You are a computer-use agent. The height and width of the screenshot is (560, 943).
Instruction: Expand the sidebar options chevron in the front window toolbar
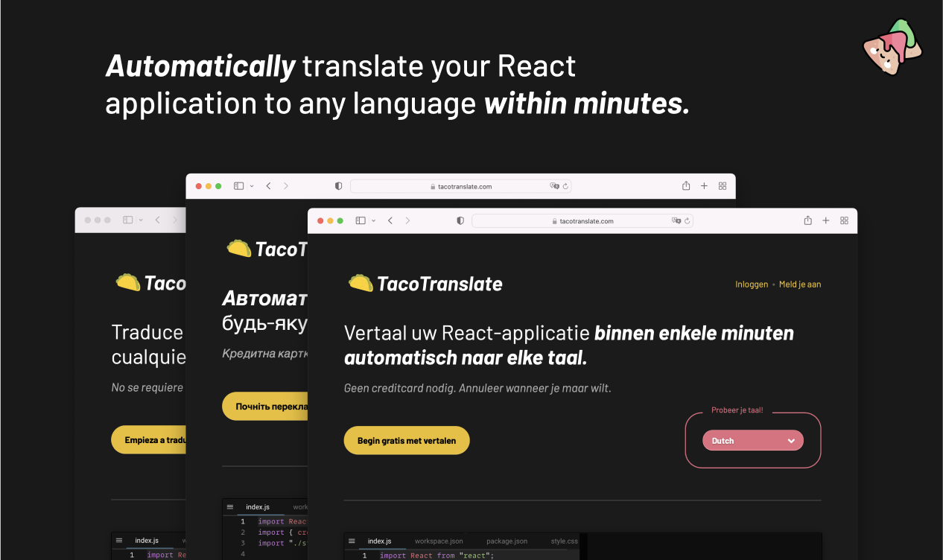[373, 220]
